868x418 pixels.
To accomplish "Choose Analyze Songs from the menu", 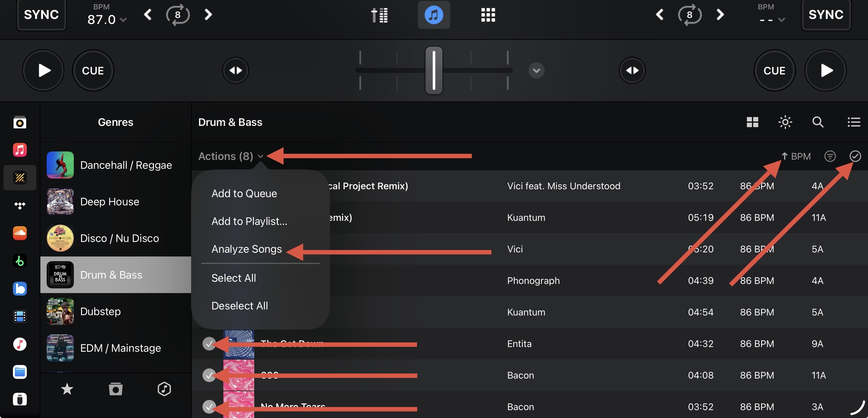I will coord(247,249).
